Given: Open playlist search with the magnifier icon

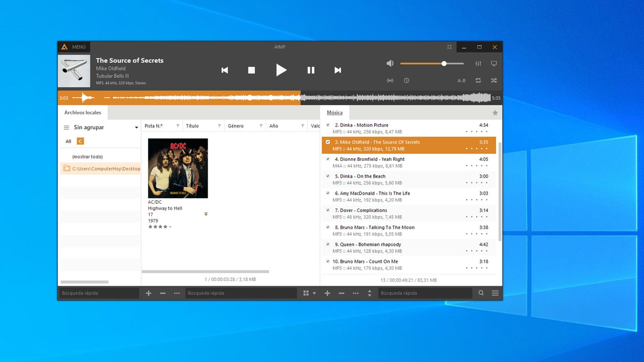Looking at the screenshot, I should [481, 293].
